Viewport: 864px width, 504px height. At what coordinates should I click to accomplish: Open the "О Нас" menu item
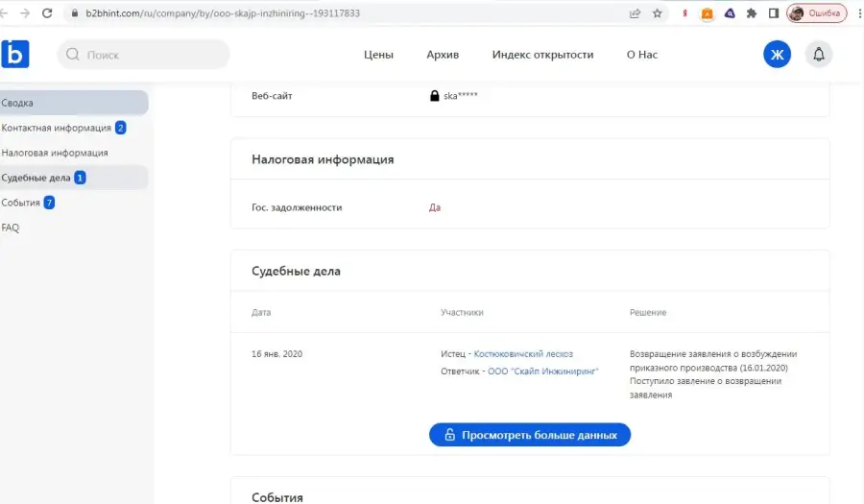click(642, 55)
